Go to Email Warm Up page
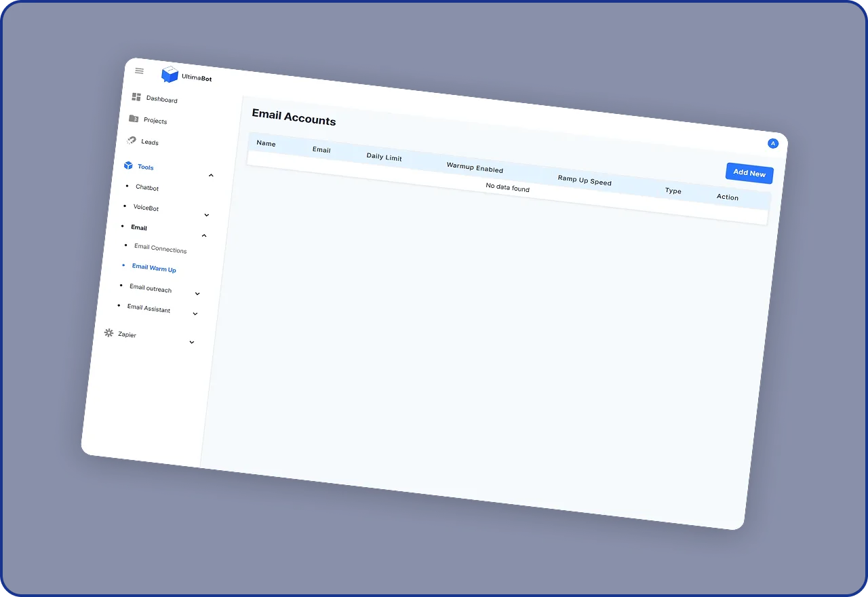 154,268
